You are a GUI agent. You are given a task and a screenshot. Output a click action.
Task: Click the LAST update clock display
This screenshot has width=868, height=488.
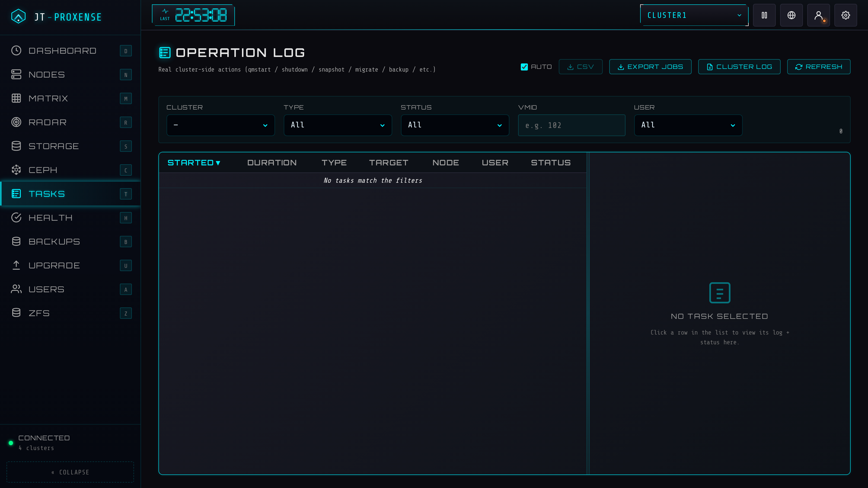click(x=193, y=15)
